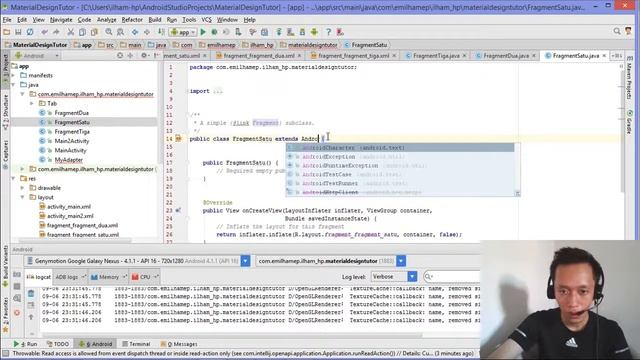Image resolution: width=640 pixels, height=360 pixels.
Task: Collapse the java folder
Action: coord(14,85)
